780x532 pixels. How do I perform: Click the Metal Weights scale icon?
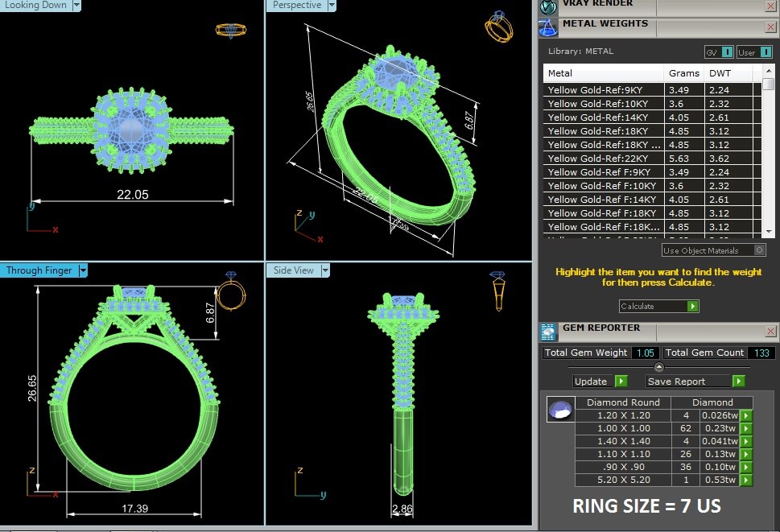click(548, 27)
